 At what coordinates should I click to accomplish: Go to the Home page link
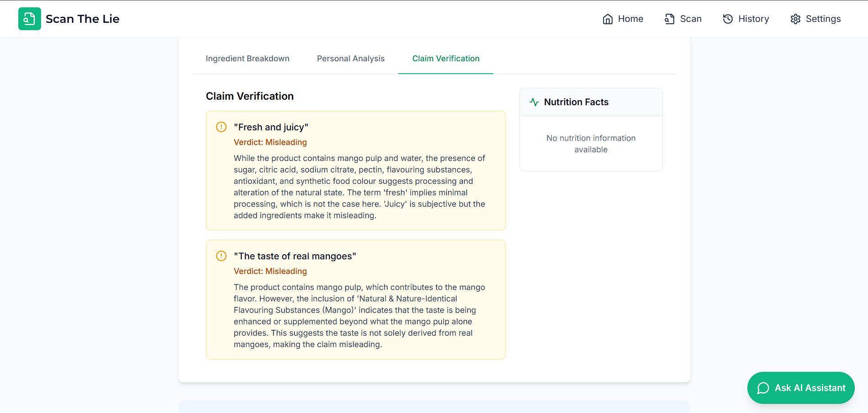[x=630, y=19]
